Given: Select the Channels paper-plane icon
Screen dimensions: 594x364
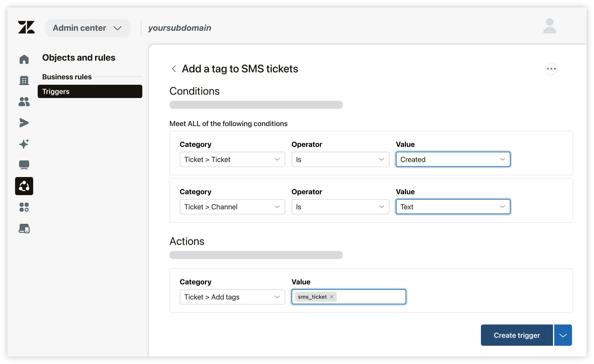Looking at the screenshot, I should [24, 122].
